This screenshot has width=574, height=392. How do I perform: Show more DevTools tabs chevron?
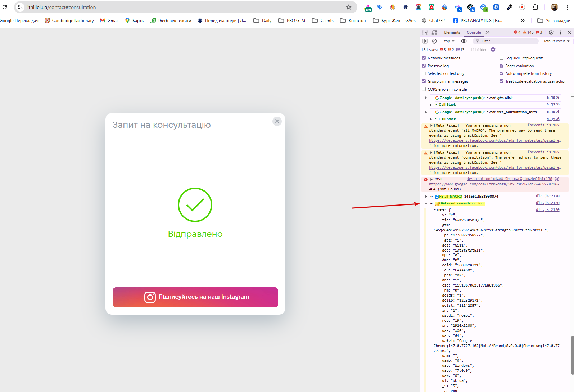coord(488,32)
